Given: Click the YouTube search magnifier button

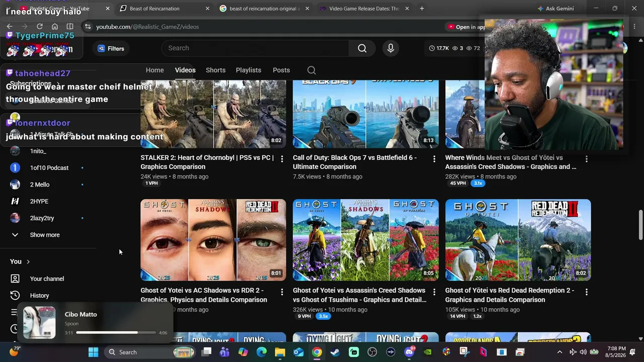Looking at the screenshot, I should point(362,48).
